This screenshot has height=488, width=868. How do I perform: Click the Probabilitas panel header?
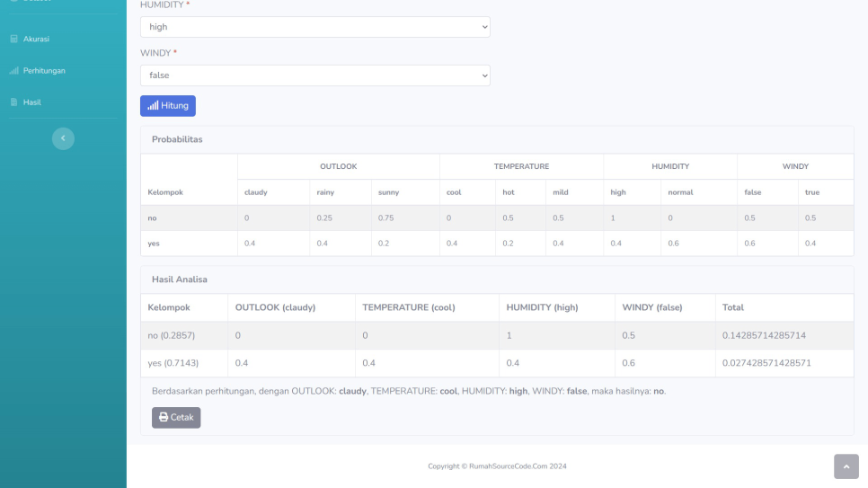tap(177, 139)
